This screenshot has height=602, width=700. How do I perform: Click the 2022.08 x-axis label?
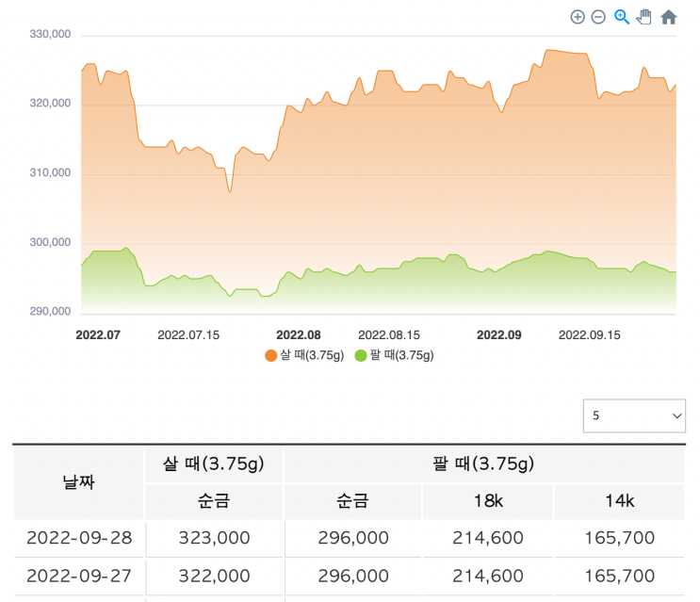pyautogui.click(x=299, y=334)
